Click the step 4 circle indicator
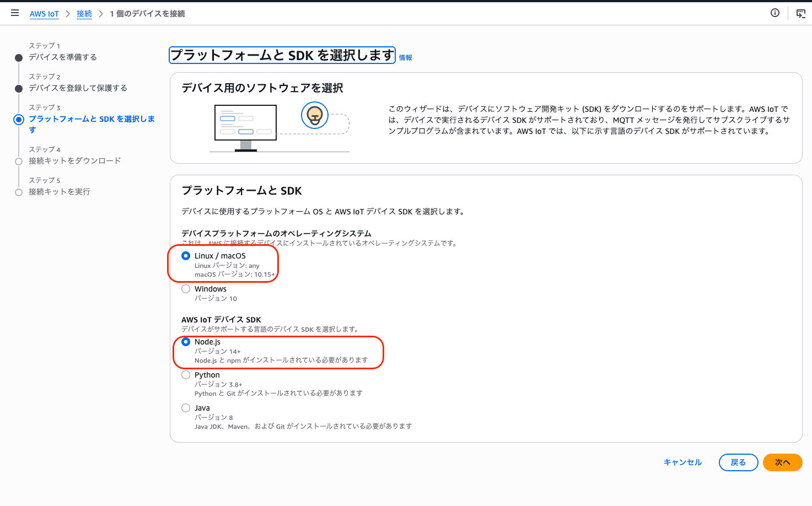Screen dimensions: 812x506 [19, 162]
